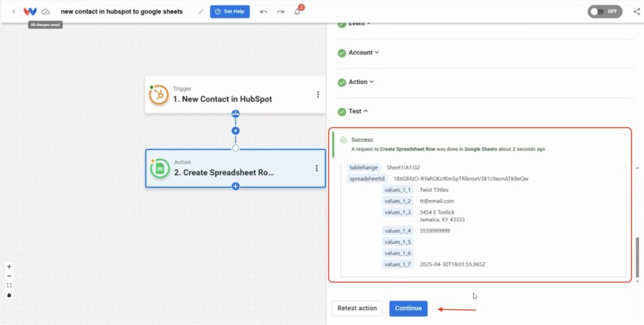Click the results scroll up arrow
This screenshot has width=644, height=325.
638,168
